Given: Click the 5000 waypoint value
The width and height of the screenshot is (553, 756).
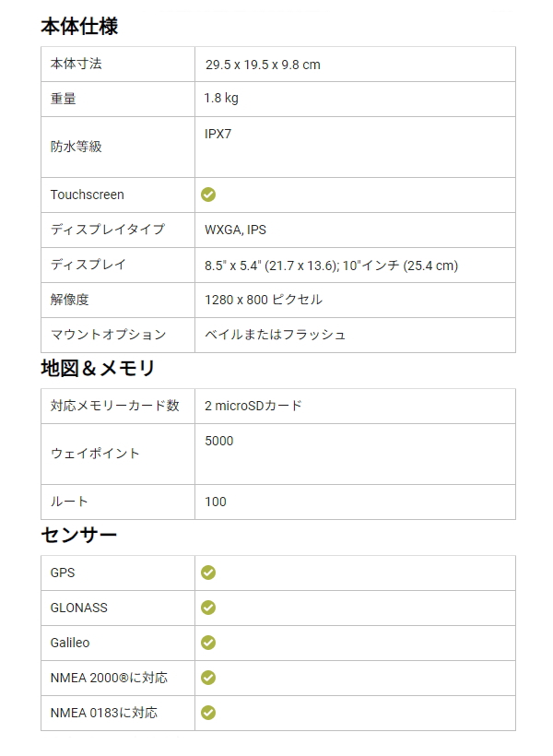Looking at the screenshot, I should pos(218,442).
